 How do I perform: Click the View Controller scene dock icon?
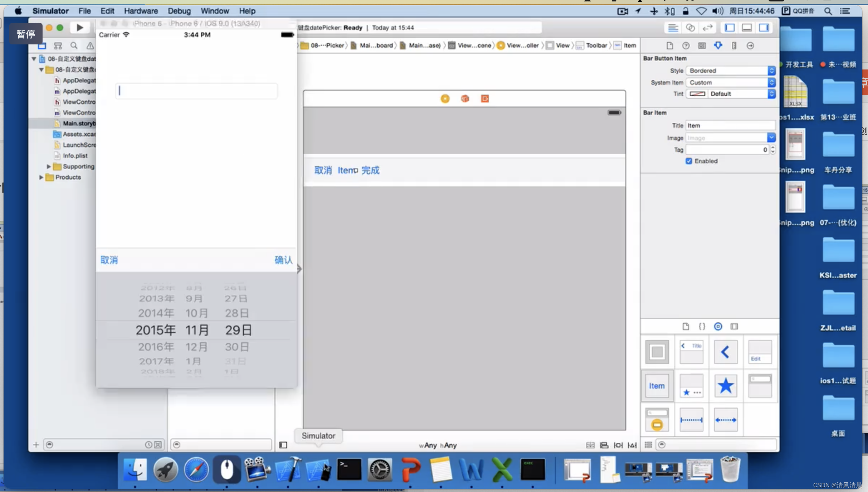[x=445, y=98]
